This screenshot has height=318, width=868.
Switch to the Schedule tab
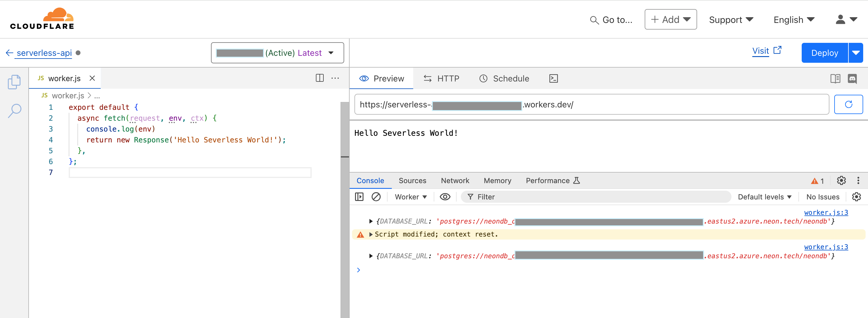click(504, 78)
